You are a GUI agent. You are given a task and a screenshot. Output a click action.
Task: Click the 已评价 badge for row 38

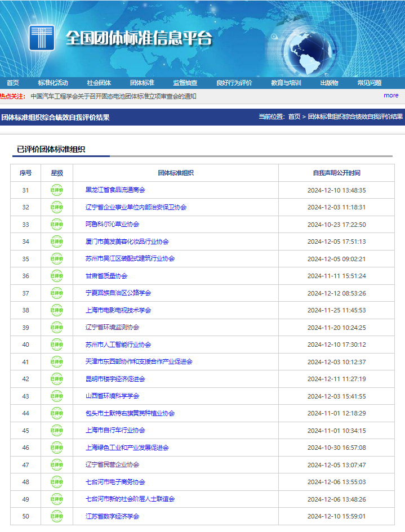(x=57, y=310)
